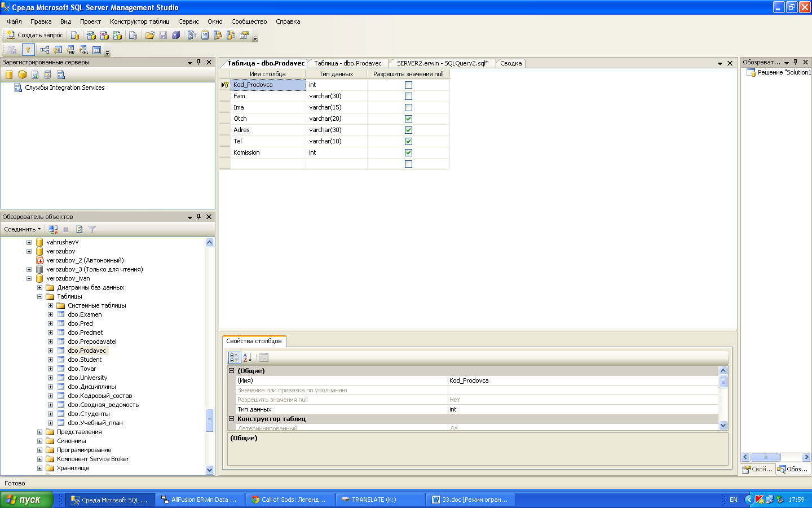Click Manage Indexes and Keys icon

58,50
